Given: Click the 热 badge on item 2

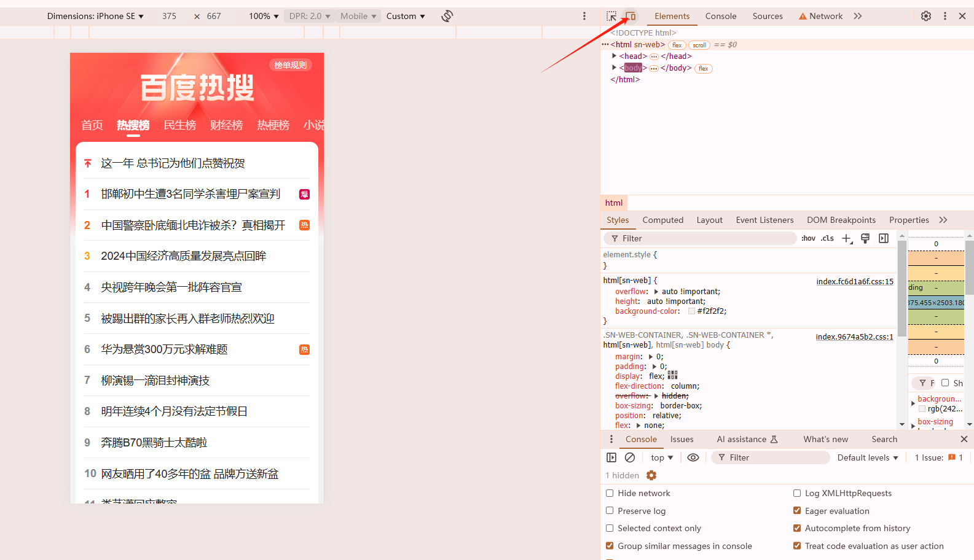Looking at the screenshot, I should 304,225.
